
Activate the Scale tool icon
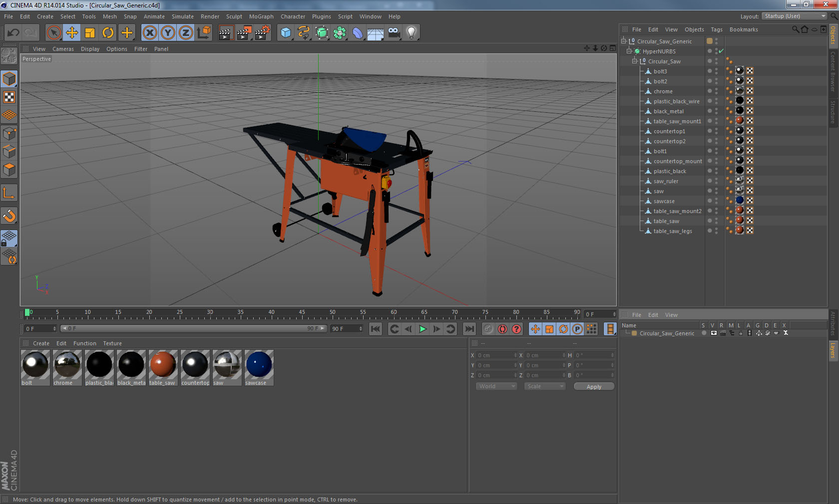pos(90,33)
